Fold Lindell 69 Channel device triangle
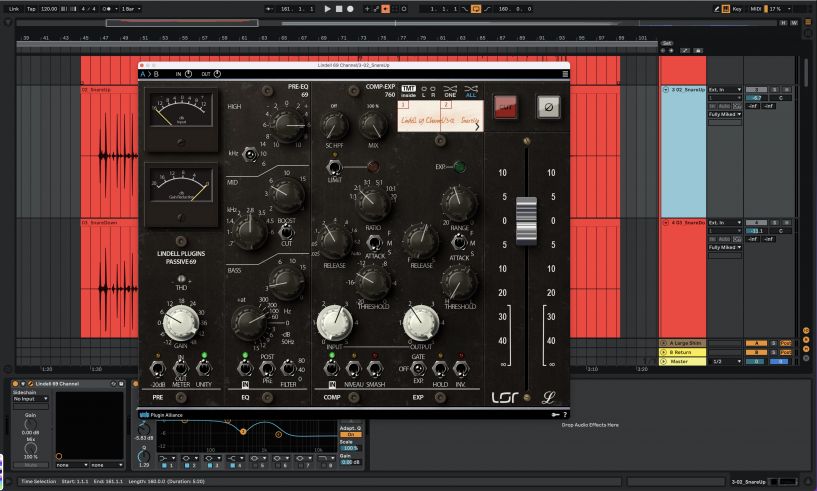 point(23,384)
